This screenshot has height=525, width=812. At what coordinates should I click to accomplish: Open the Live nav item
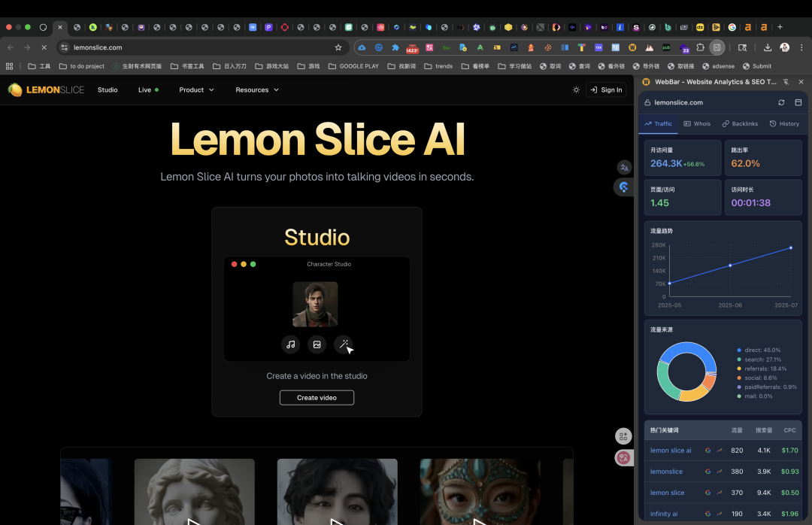148,90
